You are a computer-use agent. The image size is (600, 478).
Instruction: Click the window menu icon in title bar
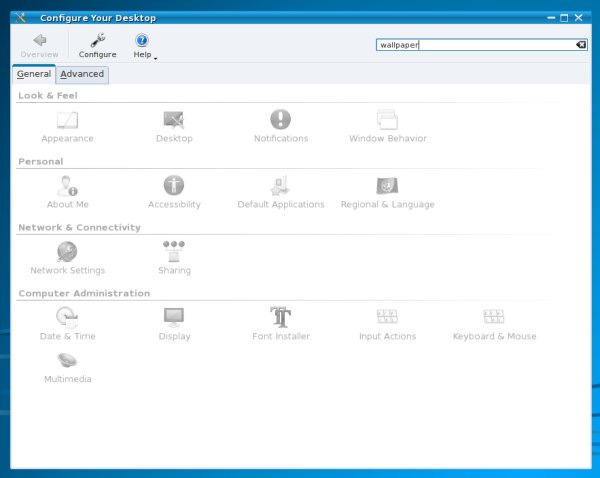[x=21, y=18]
